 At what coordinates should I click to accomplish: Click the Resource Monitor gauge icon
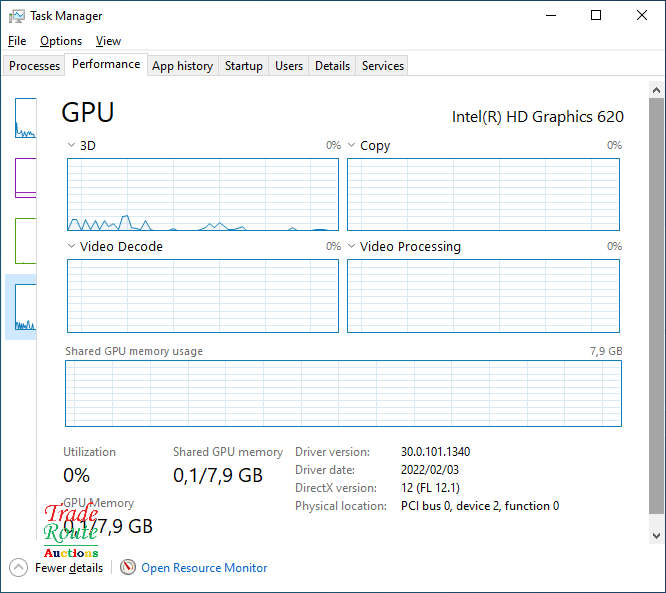(128, 567)
